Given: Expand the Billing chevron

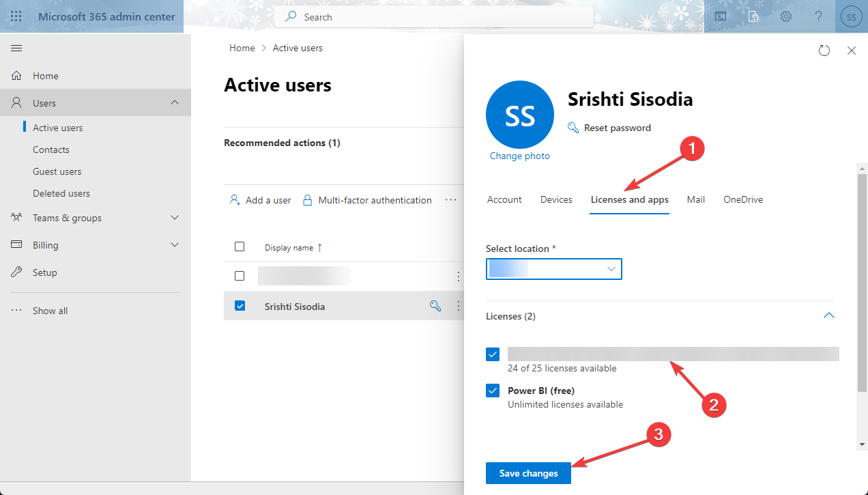Looking at the screenshot, I should [x=175, y=245].
